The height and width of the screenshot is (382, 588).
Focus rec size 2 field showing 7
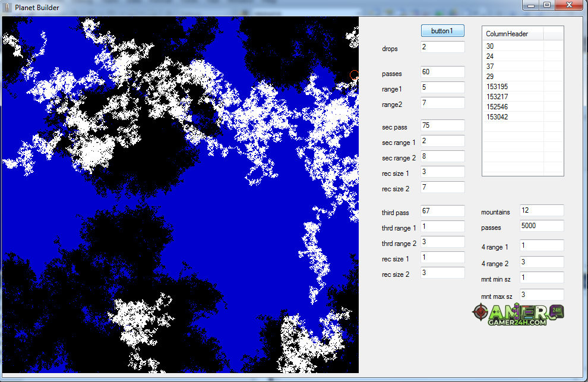[x=442, y=187]
